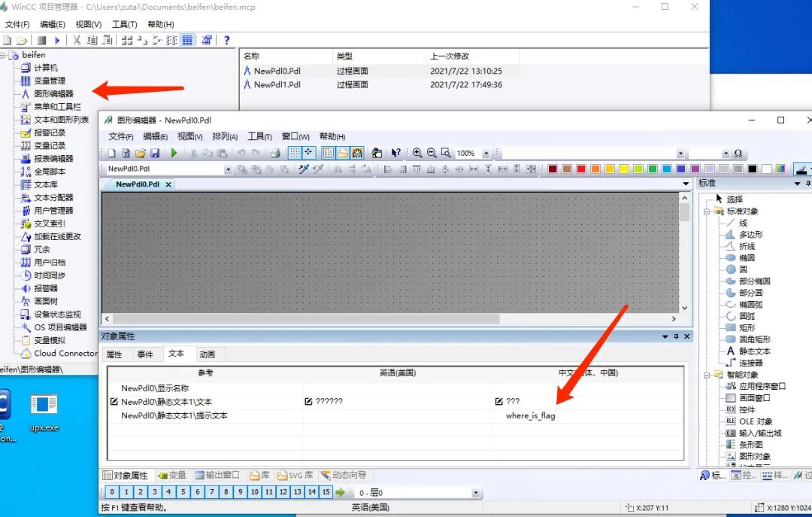
Task: Open 帮助(H) menu in WinCC project manager
Action: [161, 24]
